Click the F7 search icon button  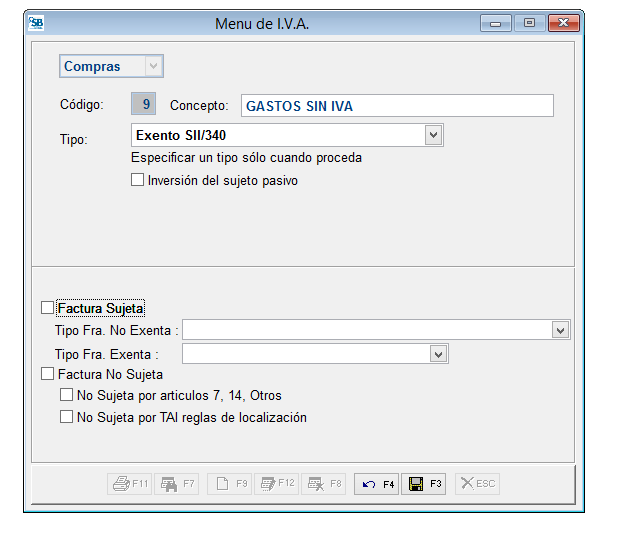(x=176, y=484)
